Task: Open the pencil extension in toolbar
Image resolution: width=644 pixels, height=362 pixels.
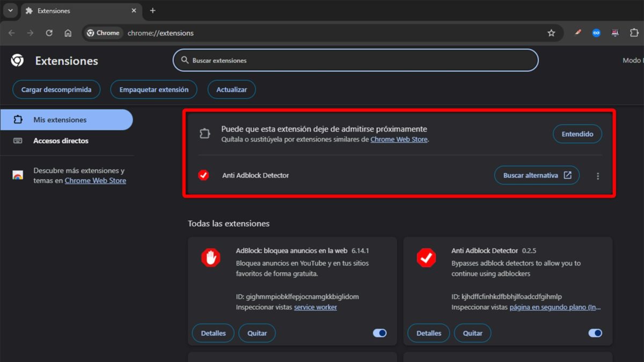Action: (x=577, y=33)
